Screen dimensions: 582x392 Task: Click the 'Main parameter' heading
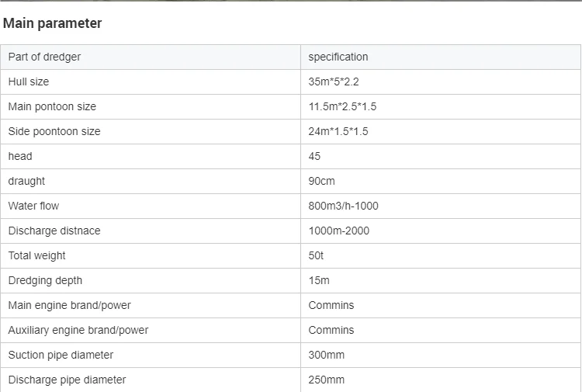click(52, 23)
